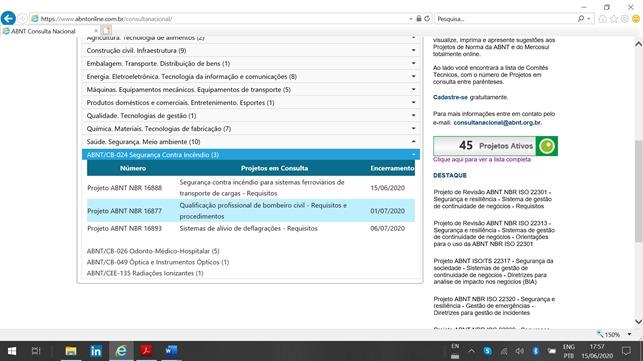The height and width of the screenshot is (361, 643).
Task: Open Adobe Acrobat from the taskbar
Action: (x=146, y=351)
